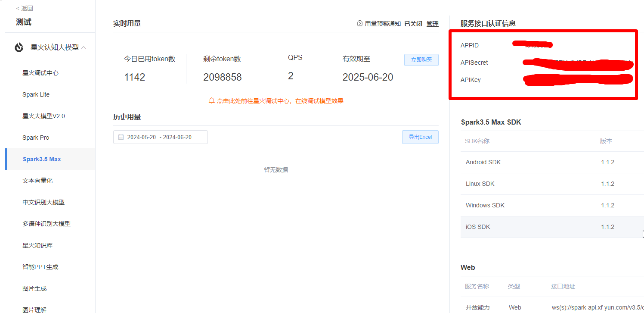Click the 用量预警通知 label
The width and height of the screenshot is (644, 313).
(383, 24)
